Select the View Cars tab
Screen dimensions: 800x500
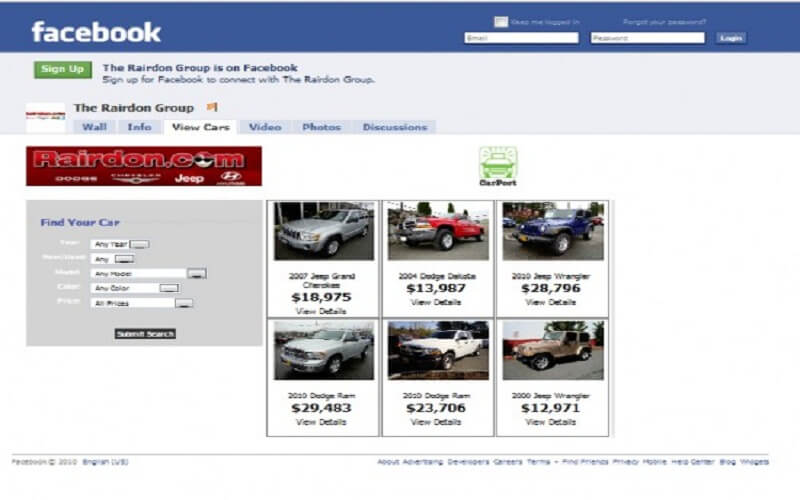(201, 127)
